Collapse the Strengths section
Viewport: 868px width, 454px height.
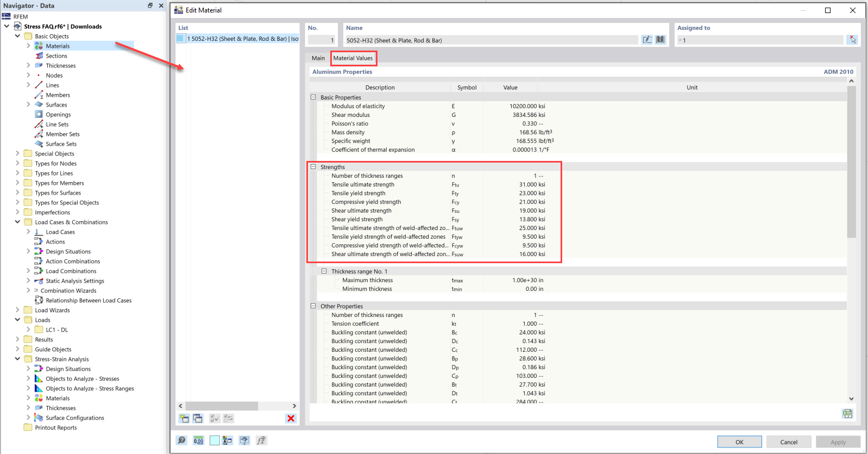coord(313,167)
